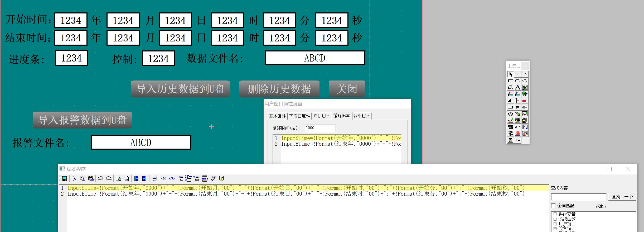Screen dimensions: 644x232
Task: Pick the slider input tool in the toolbox
Action: [525, 107]
